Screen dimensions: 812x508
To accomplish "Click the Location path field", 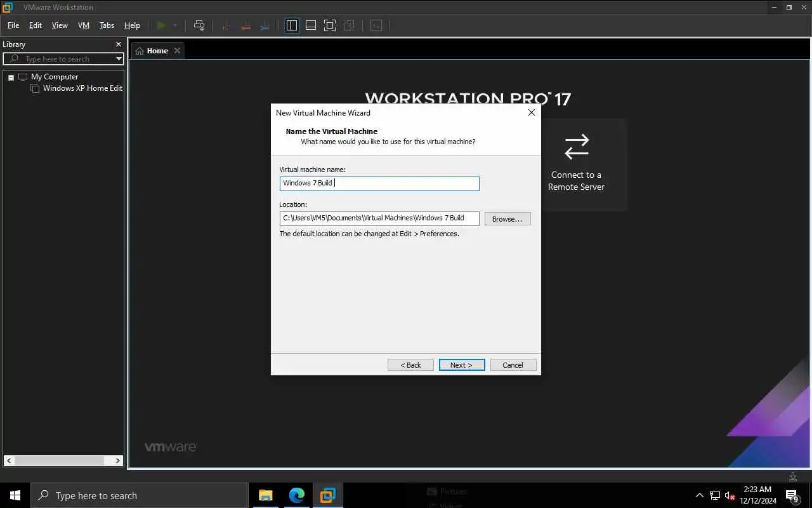I will (x=379, y=218).
